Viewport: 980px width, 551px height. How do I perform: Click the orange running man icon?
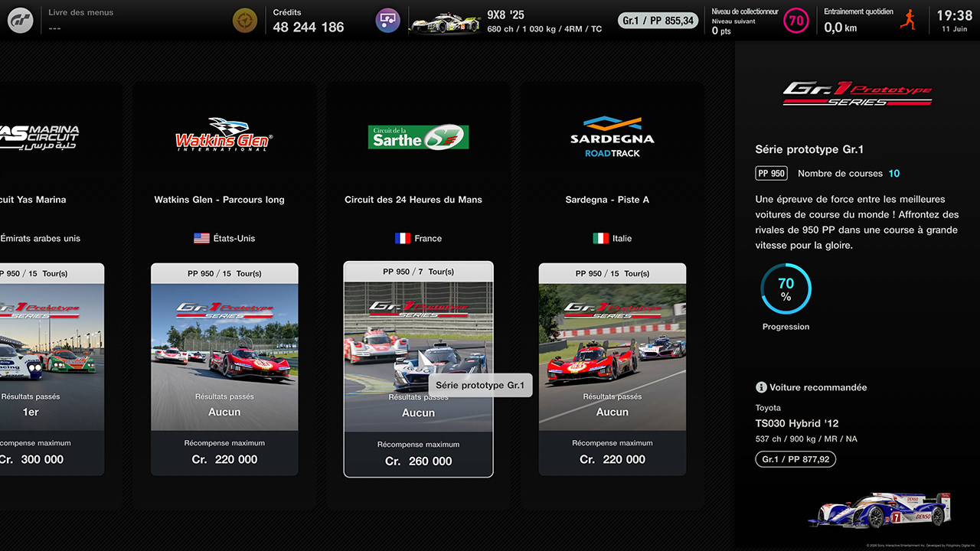pyautogui.click(x=909, y=20)
